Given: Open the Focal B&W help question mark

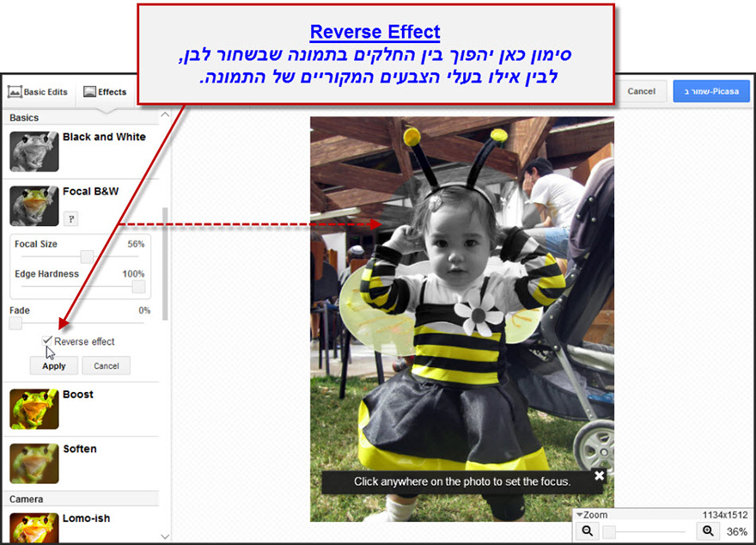Looking at the screenshot, I should 70,219.
